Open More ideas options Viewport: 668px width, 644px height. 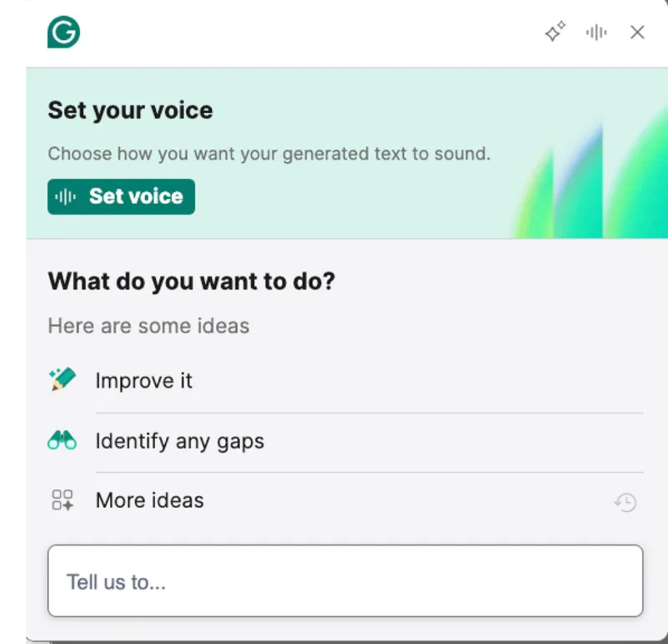149,500
